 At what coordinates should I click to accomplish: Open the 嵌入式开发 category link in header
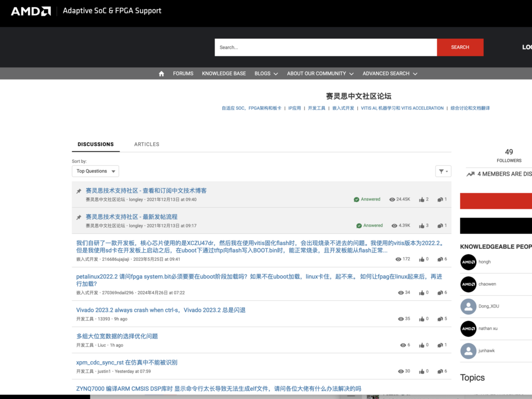click(343, 108)
